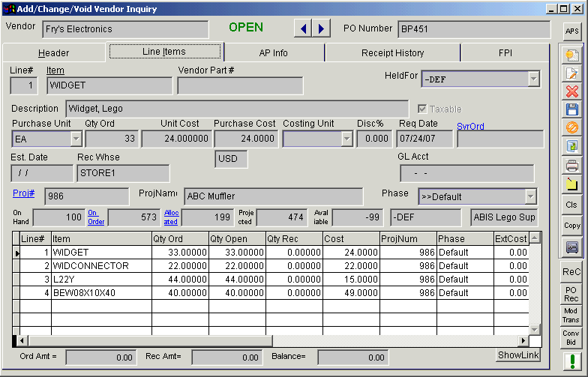Expand the Purchase Unit dropdown
This screenshot has width=588, height=377.
pos(76,139)
